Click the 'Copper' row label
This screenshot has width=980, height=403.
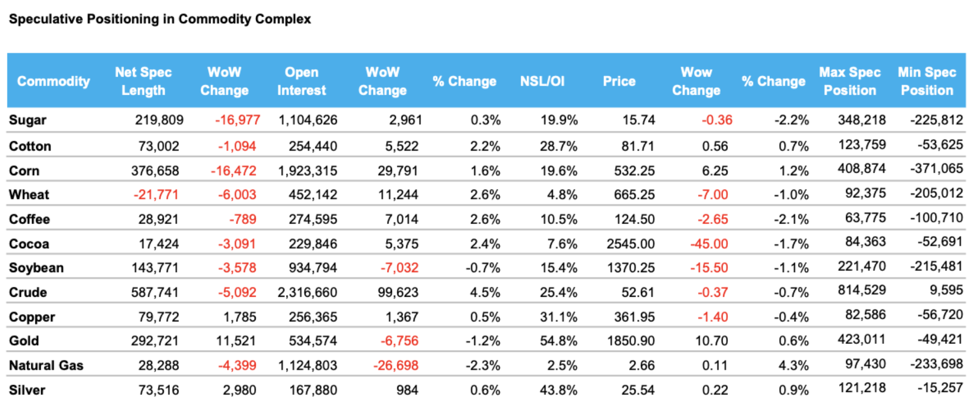(32, 317)
